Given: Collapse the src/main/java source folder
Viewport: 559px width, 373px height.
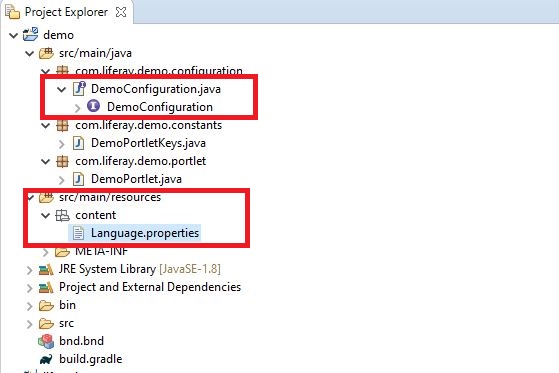Looking at the screenshot, I should pos(30,53).
